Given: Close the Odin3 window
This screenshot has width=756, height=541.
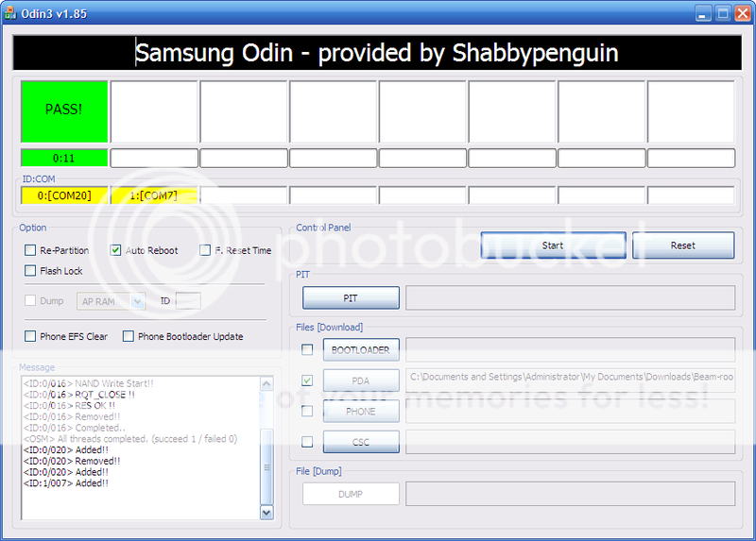Looking at the screenshot, I should pos(742,13).
